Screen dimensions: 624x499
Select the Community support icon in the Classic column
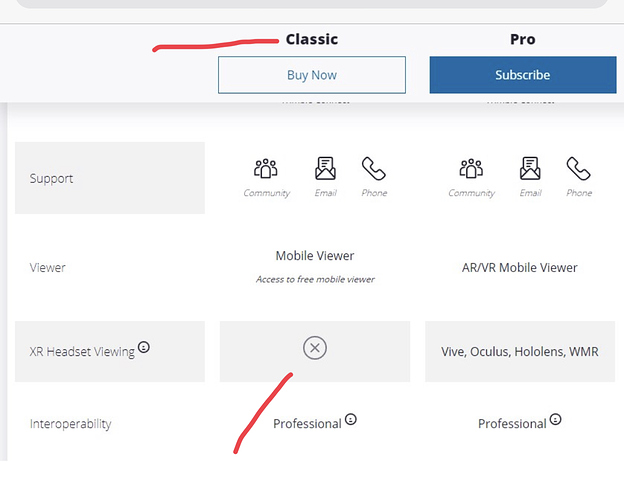[x=266, y=169]
